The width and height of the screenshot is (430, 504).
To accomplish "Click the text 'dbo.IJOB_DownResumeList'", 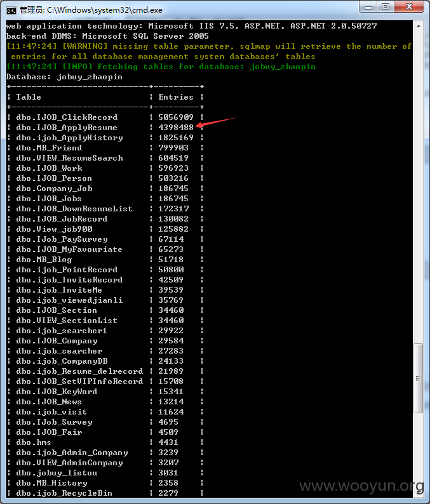I will coord(74,209).
